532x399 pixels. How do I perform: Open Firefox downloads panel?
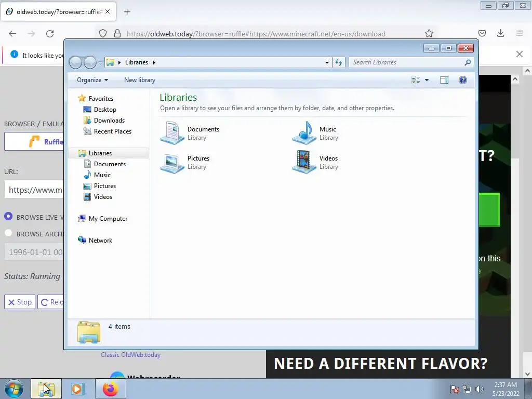point(500,33)
